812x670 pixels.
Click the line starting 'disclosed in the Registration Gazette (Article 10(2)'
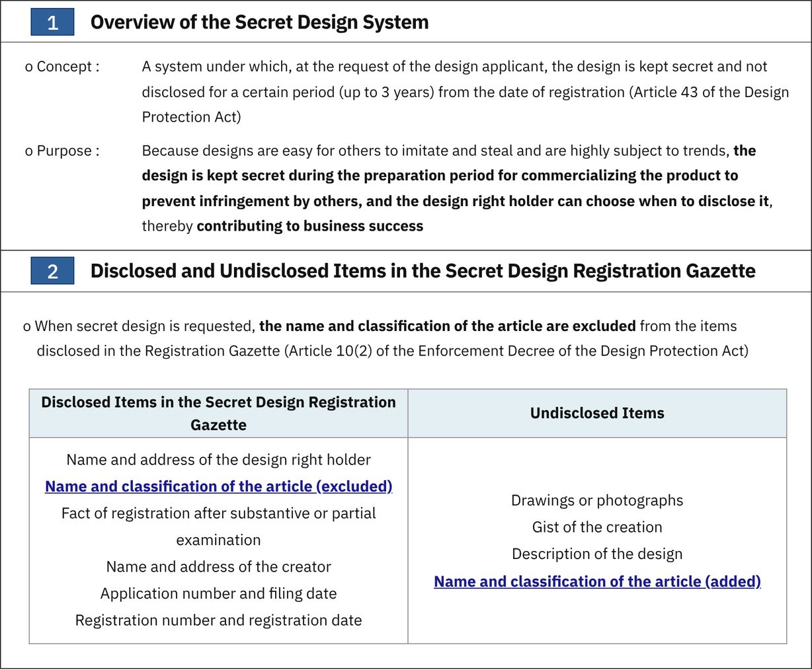tap(392, 351)
